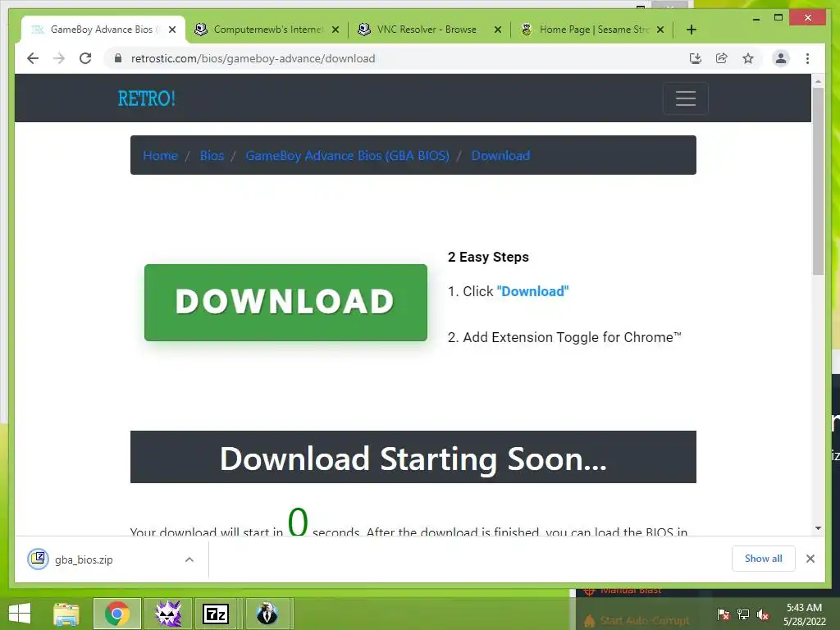Click "Add Extension Toggle for Chrome" text

(572, 337)
